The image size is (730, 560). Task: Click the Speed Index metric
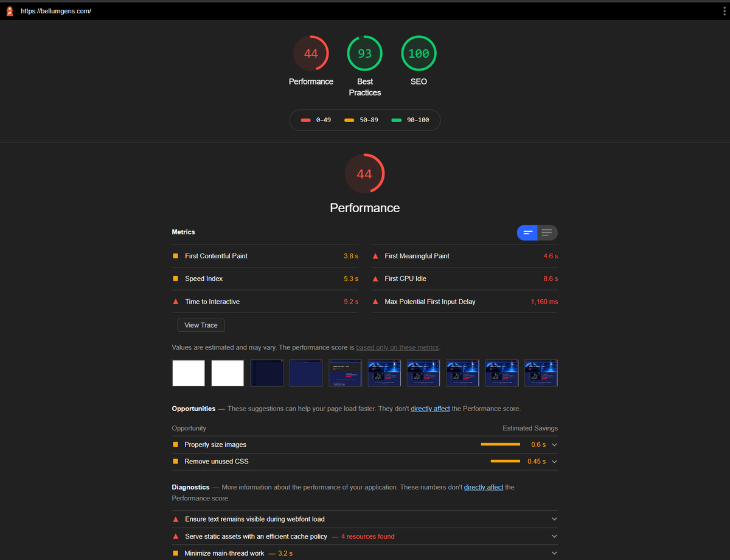[265, 278]
